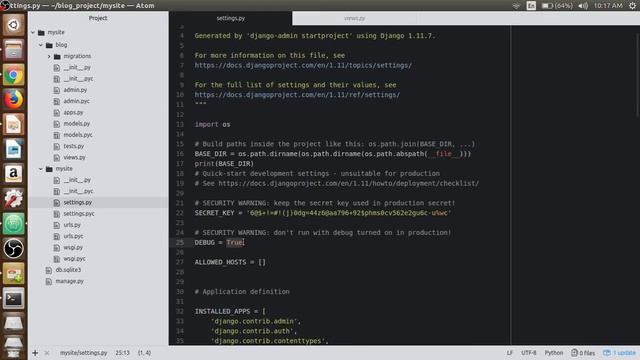Image resolution: width=640 pixels, height=360 pixels.
Task: Click the 1 update package notice
Action: click(620, 353)
